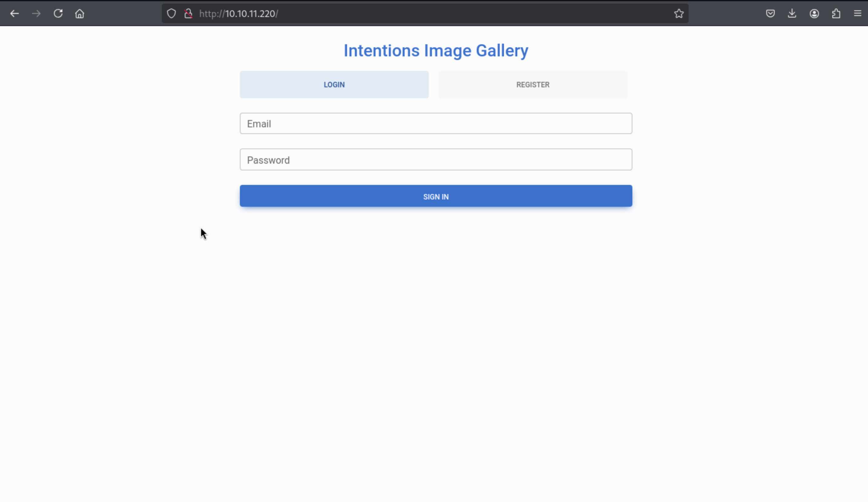Open the tracking protection shield
This screenshot has width=868, height=502.
171,13
